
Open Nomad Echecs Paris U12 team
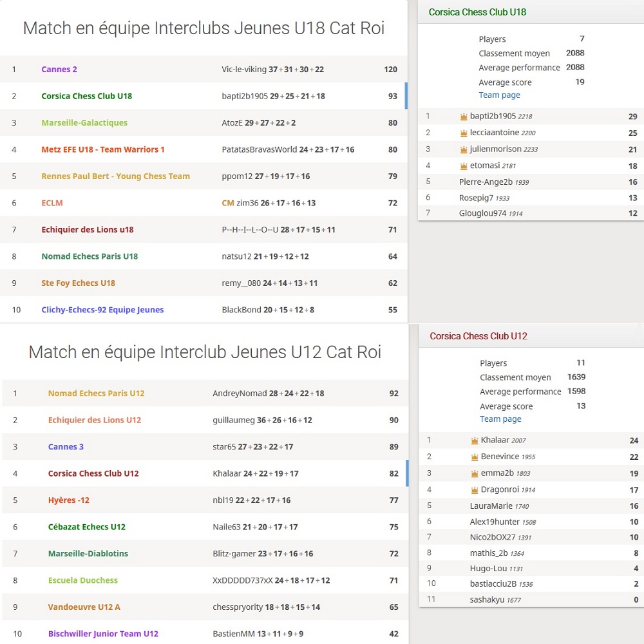(x=96, y=393)
